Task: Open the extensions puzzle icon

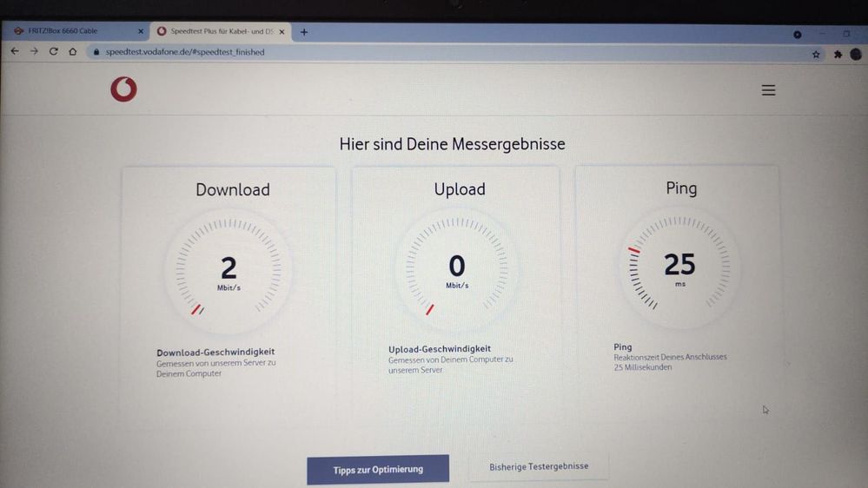Action: pos(838,54)
